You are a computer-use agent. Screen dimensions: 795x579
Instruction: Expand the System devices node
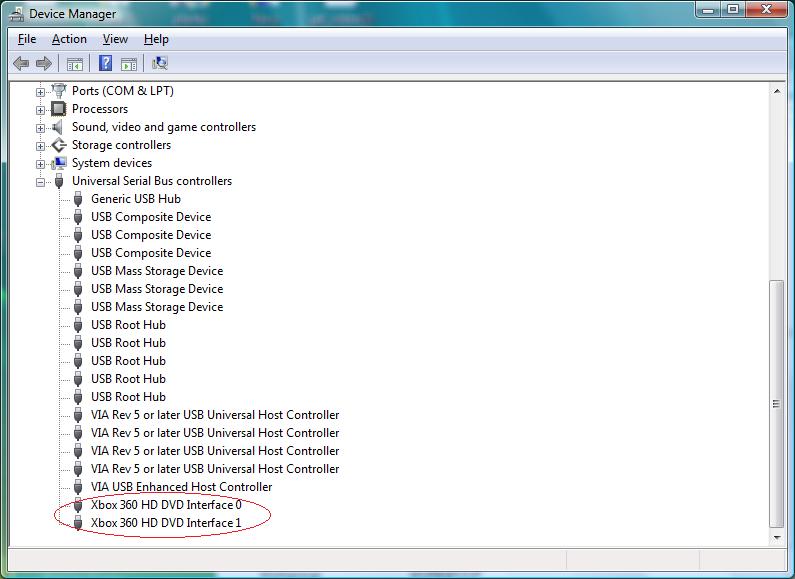40,164
